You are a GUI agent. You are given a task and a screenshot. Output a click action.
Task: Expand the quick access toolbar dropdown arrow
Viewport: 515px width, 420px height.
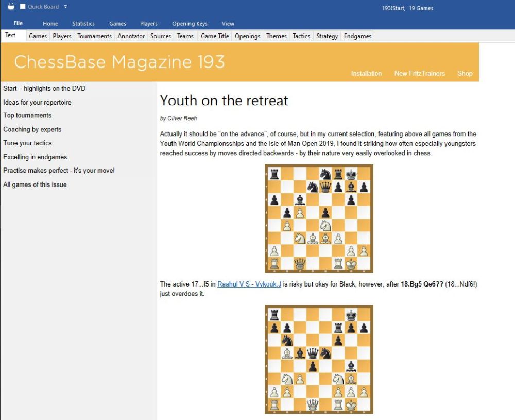pyautogui.click(x=66, y=7)
